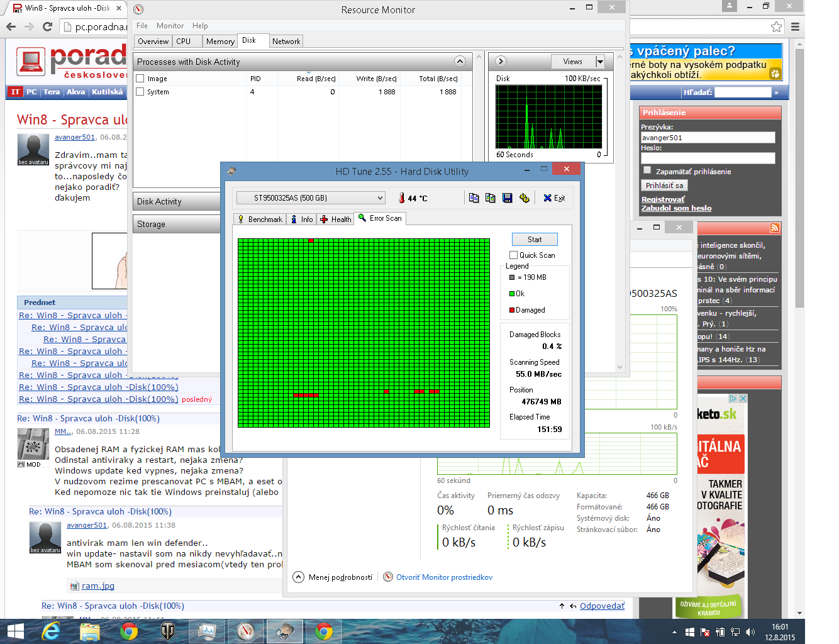This screenshot has height=644, width=839.
Task: Open the Monitor menu in Resource Monitor
Action: [x=170, y=26]
